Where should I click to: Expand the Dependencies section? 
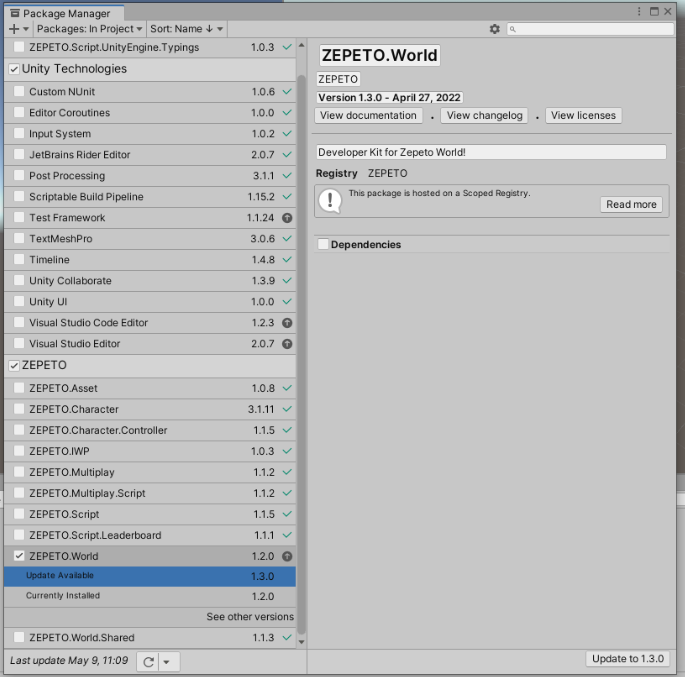[x=323, y=244]
